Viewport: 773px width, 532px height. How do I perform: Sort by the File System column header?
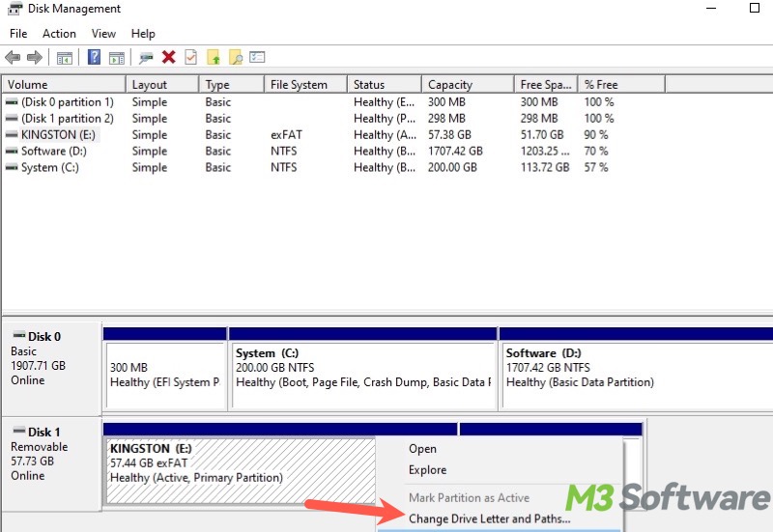(x=299, y=85)
